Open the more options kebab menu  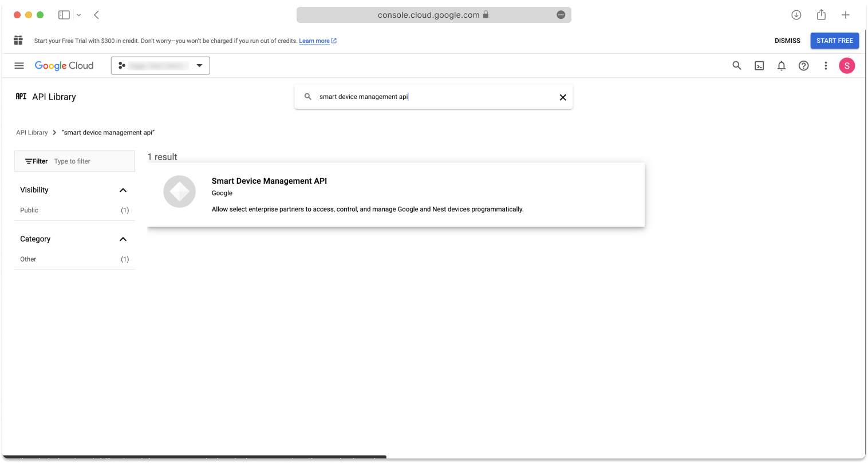pyautogui.click(x=826, y=65)
